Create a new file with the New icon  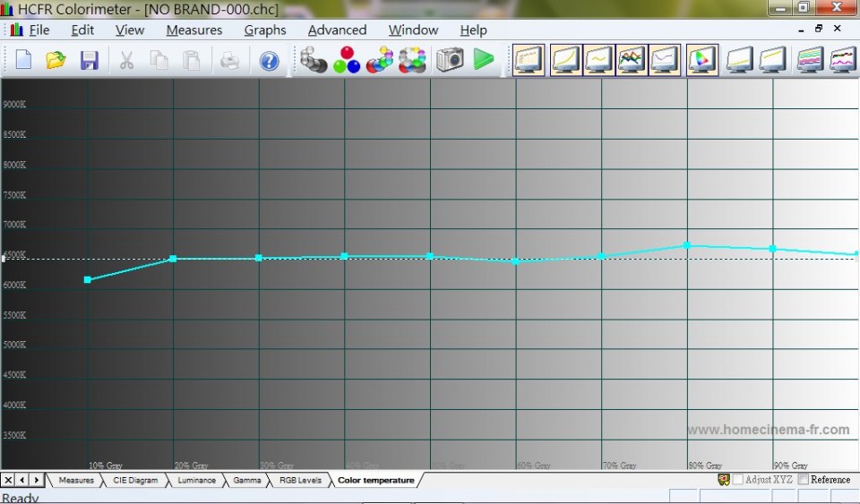(23, 60)
